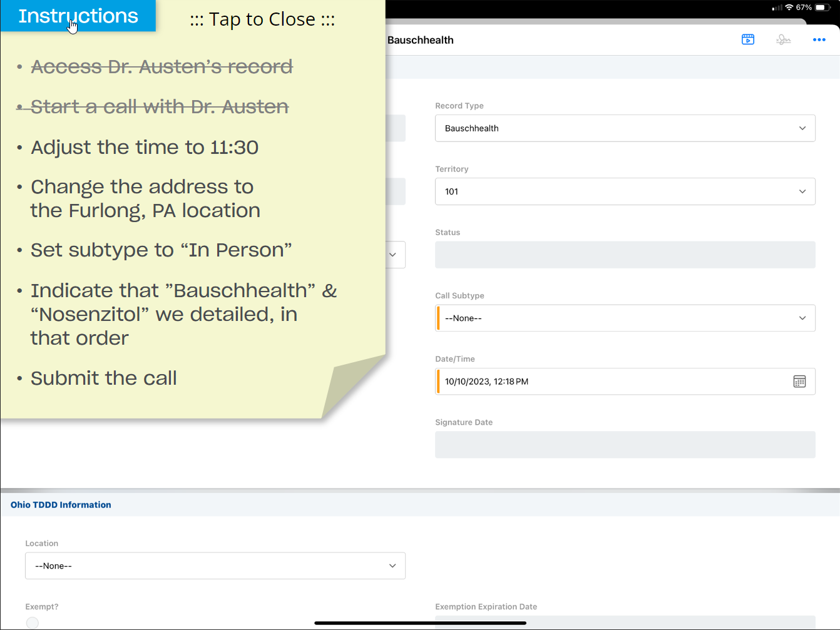Image resolution: width=840 pixels, height=630 pixels.
Task: Open the Ohio TDDD Location dropdown
Action: click(215, 566)
